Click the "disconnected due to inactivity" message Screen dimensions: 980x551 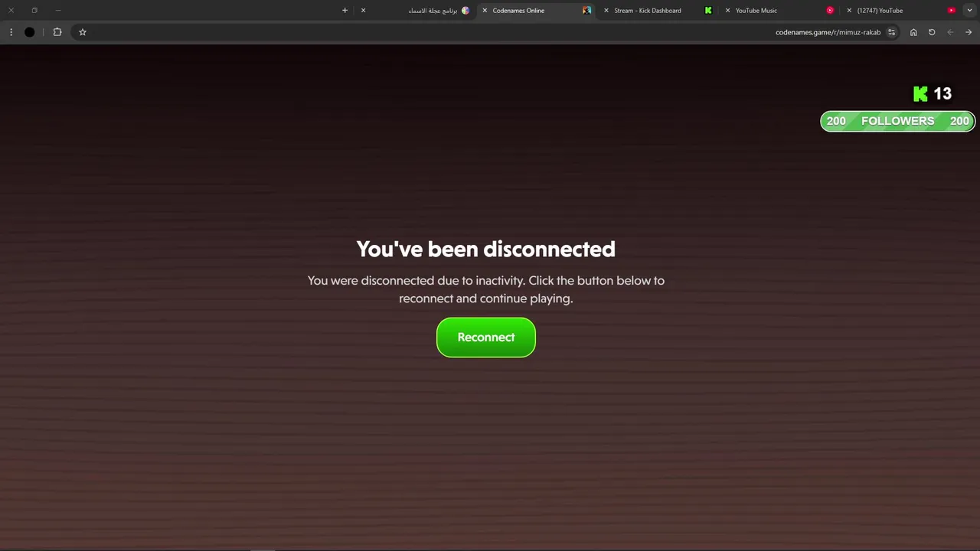[x=486, y=289]
